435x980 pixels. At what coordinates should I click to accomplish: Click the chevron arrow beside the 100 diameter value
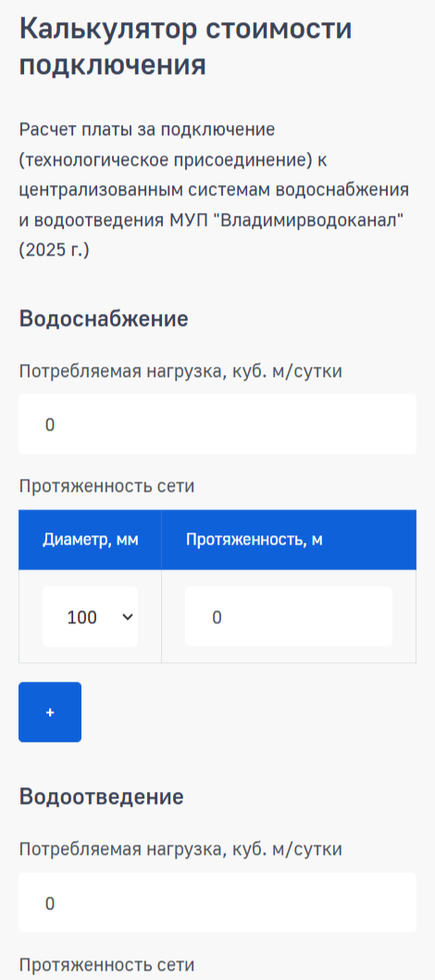pyautogui.click(x=128, y=618)
